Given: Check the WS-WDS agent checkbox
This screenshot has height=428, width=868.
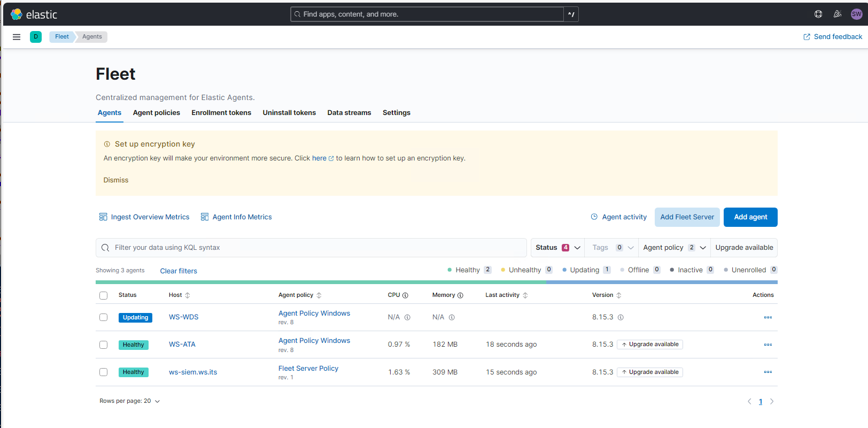Looking at the screenshot, I should tap(104, 317).
